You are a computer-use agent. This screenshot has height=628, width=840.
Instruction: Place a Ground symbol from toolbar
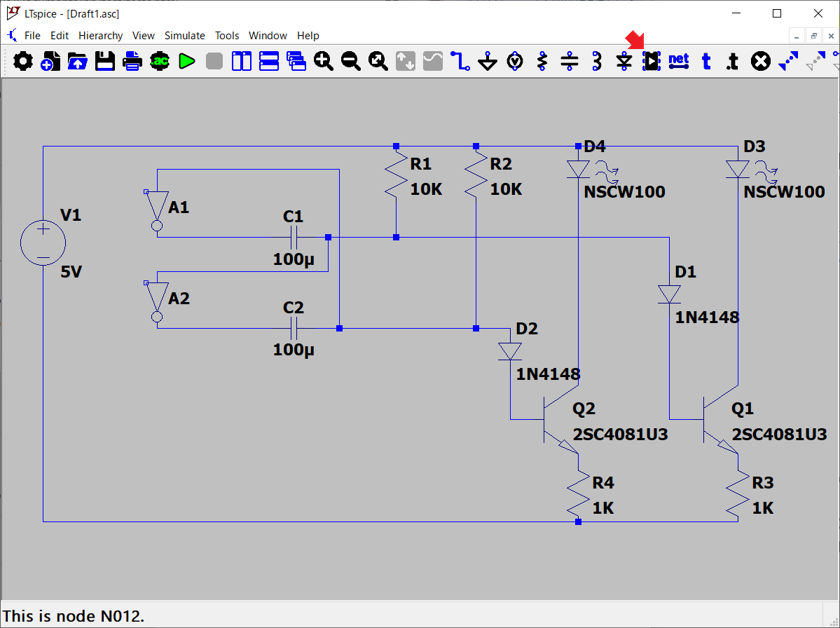coord(488,62)
